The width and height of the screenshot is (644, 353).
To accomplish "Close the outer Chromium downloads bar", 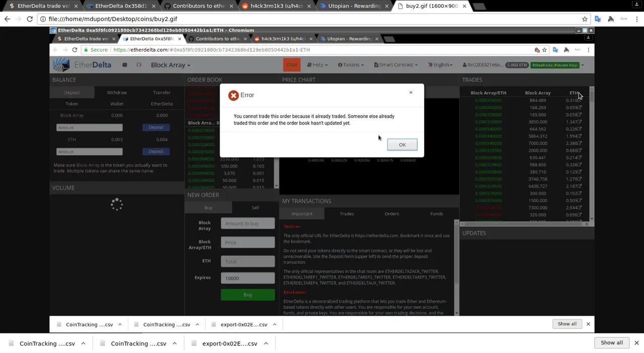I will pos(636,343).
